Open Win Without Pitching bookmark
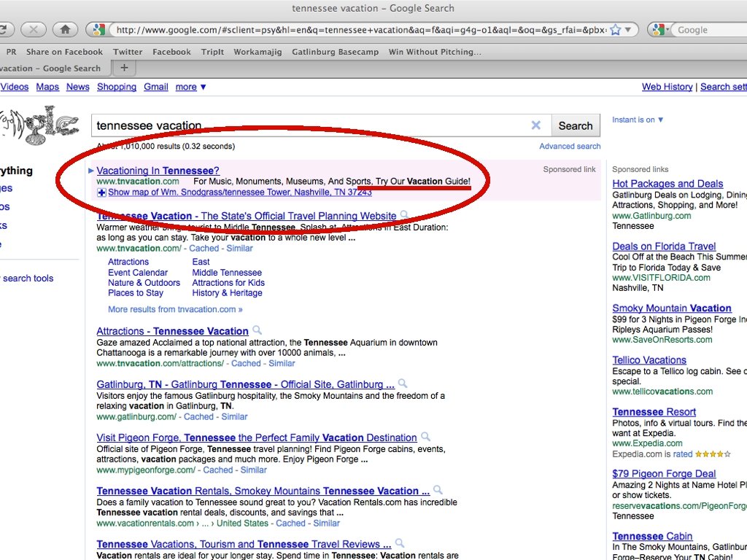Screen dimensions: 747x560 click(x=435, y=52)
